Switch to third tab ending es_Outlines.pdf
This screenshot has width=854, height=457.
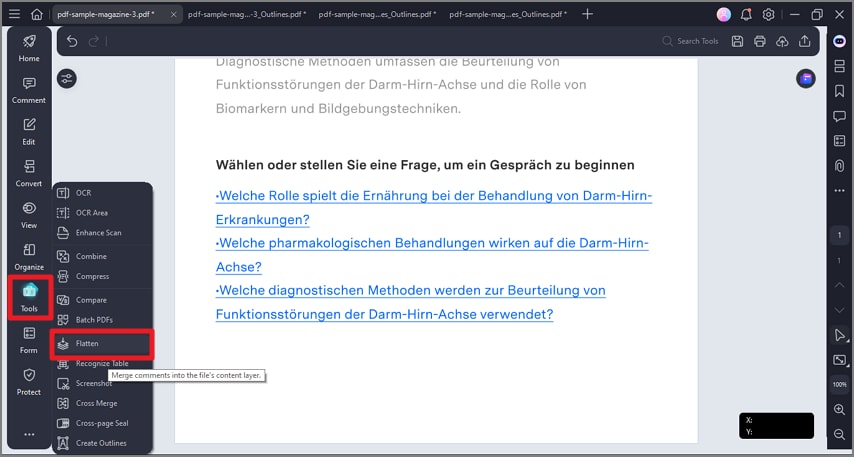[x=377, y=15]
